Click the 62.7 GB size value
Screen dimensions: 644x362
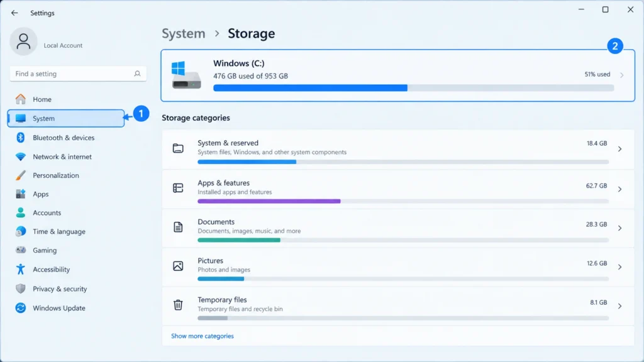tap(596, 185)
